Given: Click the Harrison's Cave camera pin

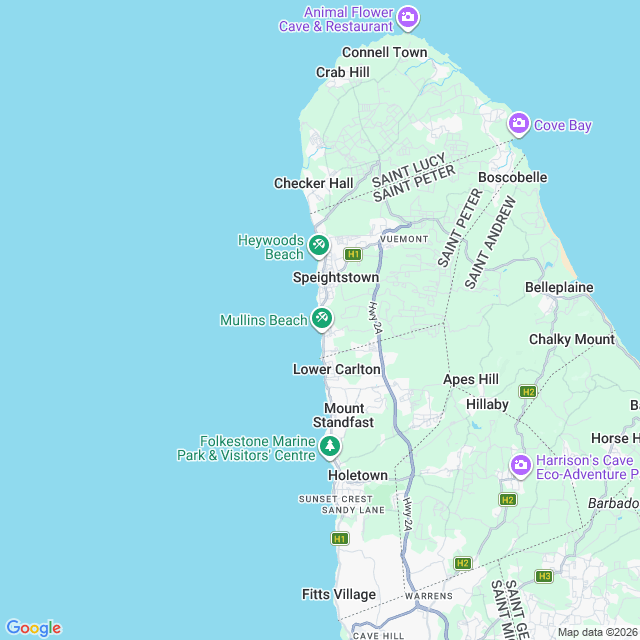Looking at the screenshot, I should (520, 466).
